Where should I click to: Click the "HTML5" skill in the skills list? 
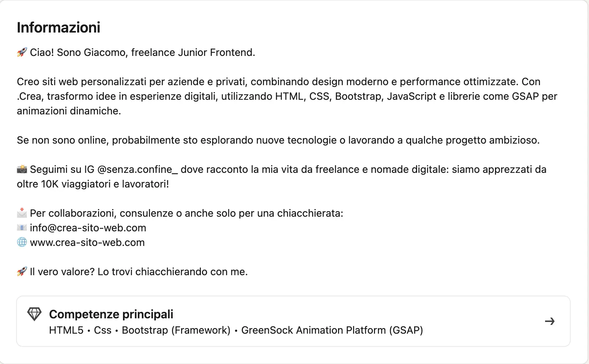tap(66, 330)
